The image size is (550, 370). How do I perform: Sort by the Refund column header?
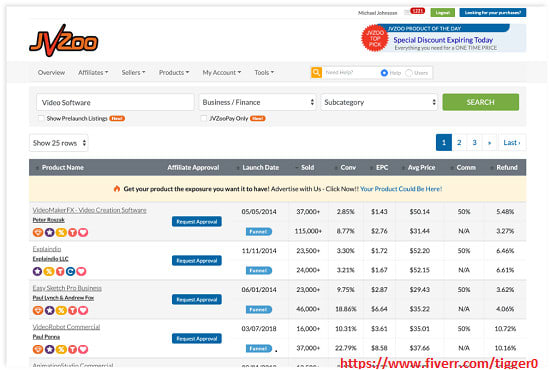(507, 168)
